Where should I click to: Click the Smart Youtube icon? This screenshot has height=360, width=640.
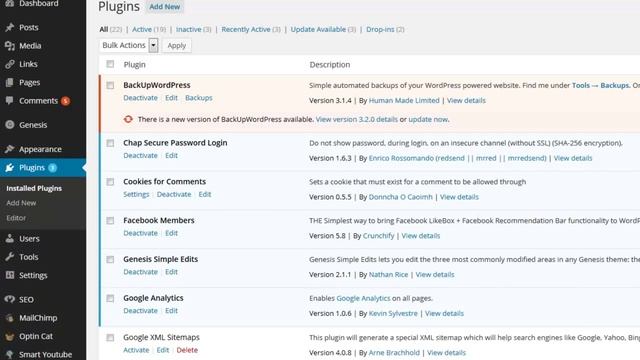10,354
